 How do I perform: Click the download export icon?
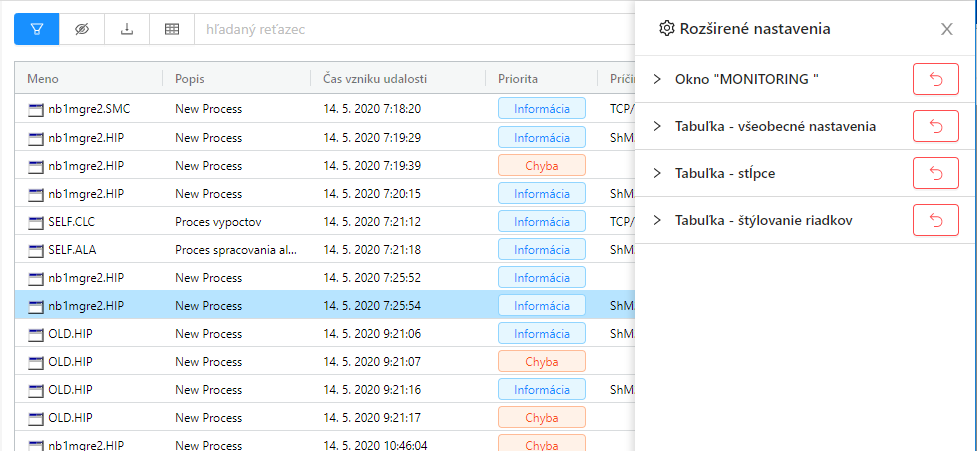(127, 29)
